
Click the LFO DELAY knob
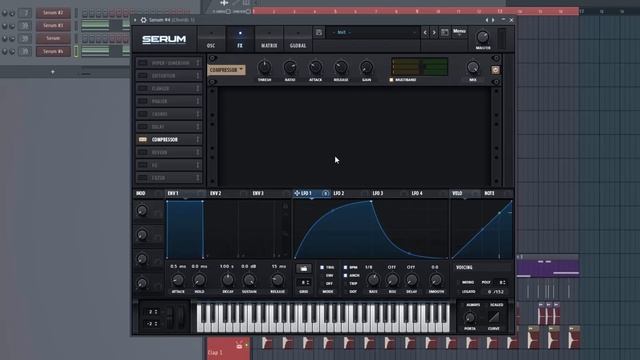[x=411, y=280]
